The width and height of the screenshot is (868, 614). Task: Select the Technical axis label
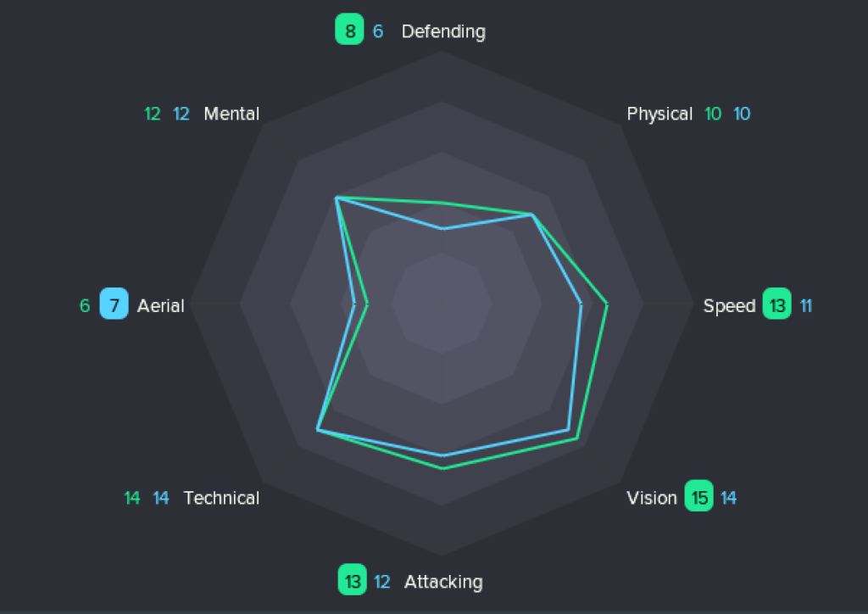(x=221, y=498)
